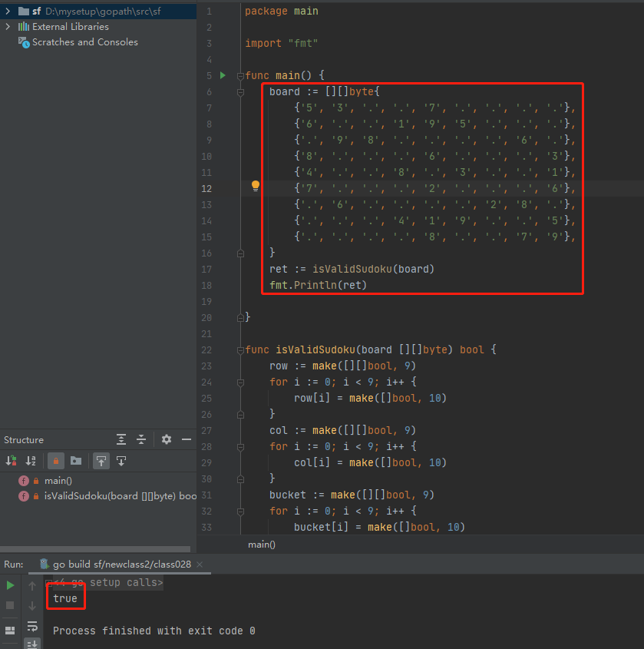Image resolution: width=644 pixels, height=649 pixels.
Task: Click the yellow intention lightbulb
Action: 256,186
